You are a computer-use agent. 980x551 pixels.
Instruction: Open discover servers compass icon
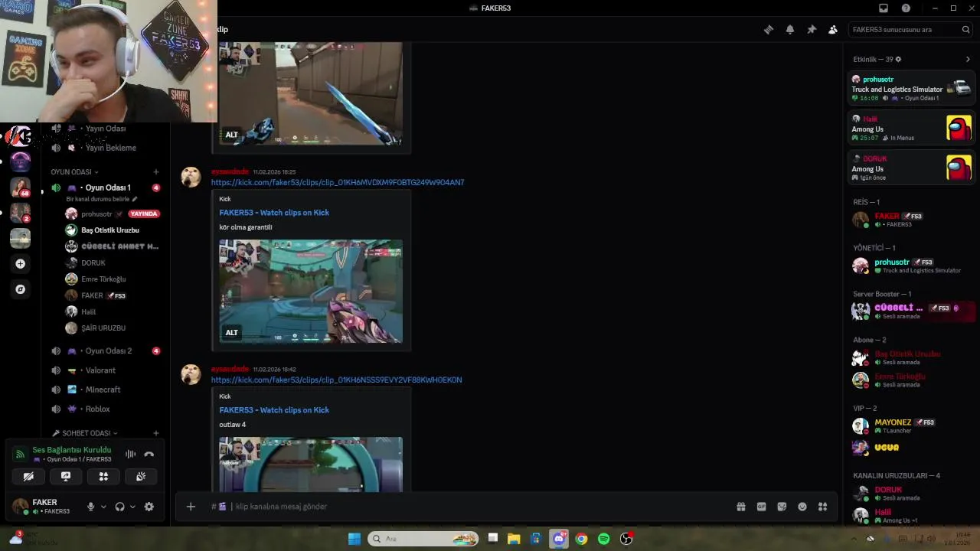(21, 289)
